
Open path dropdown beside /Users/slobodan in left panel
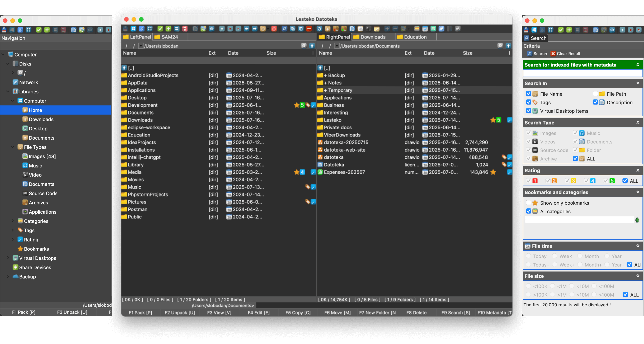[141, 46]
